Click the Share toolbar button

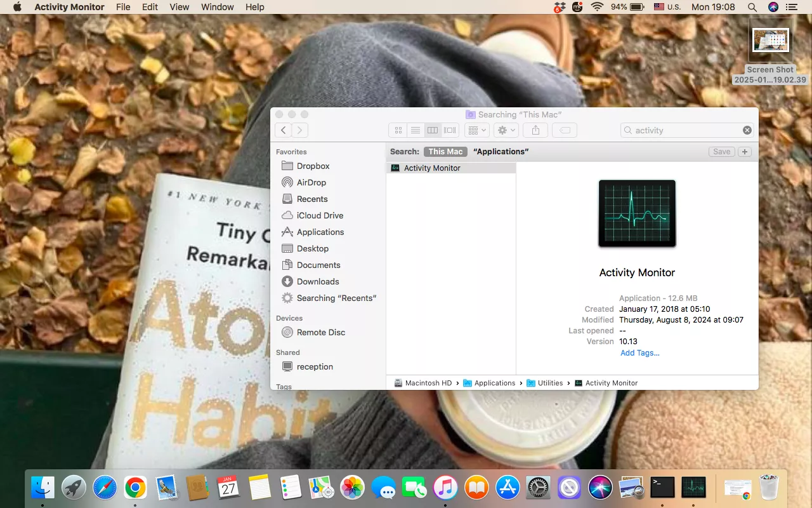[535, 130]
